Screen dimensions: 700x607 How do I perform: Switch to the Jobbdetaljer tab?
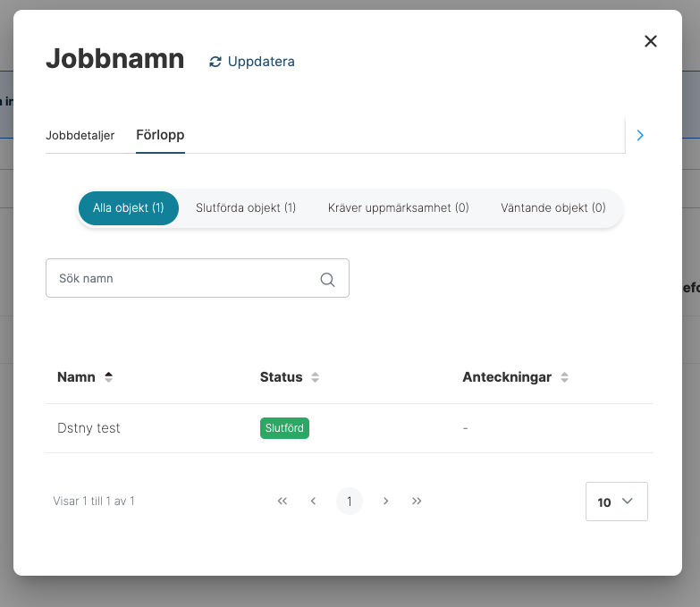tap(80, 136)
